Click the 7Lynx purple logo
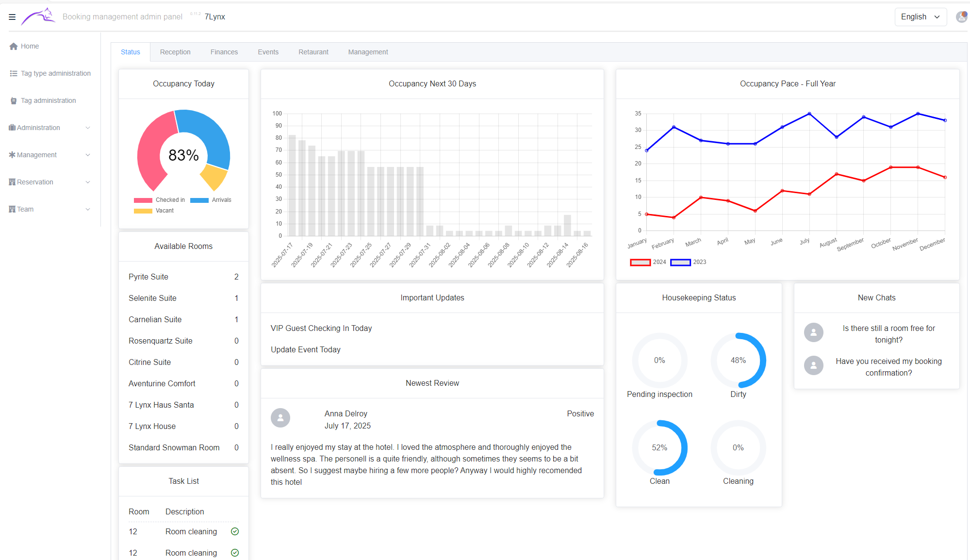Image resolution: width=970 pixels, height=560 pixels. (38, 16)
